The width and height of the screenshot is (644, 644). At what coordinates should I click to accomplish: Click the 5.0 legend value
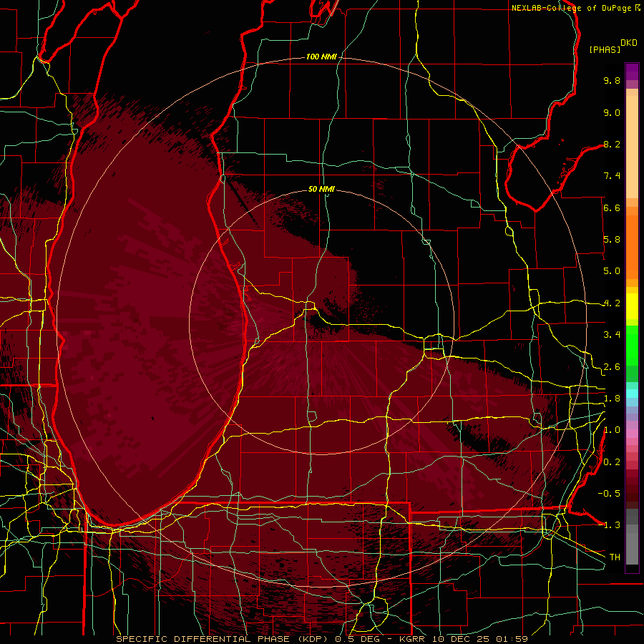click(x=612, y=271)
